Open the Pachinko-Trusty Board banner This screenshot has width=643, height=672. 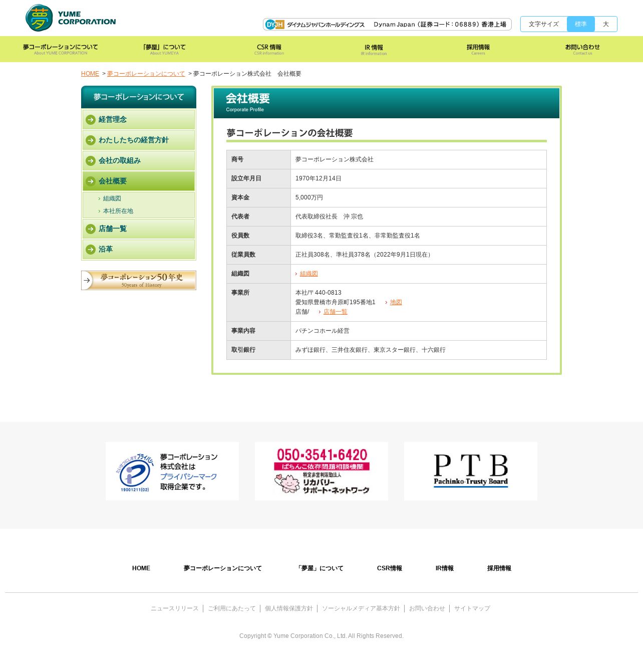click(471, 471)
